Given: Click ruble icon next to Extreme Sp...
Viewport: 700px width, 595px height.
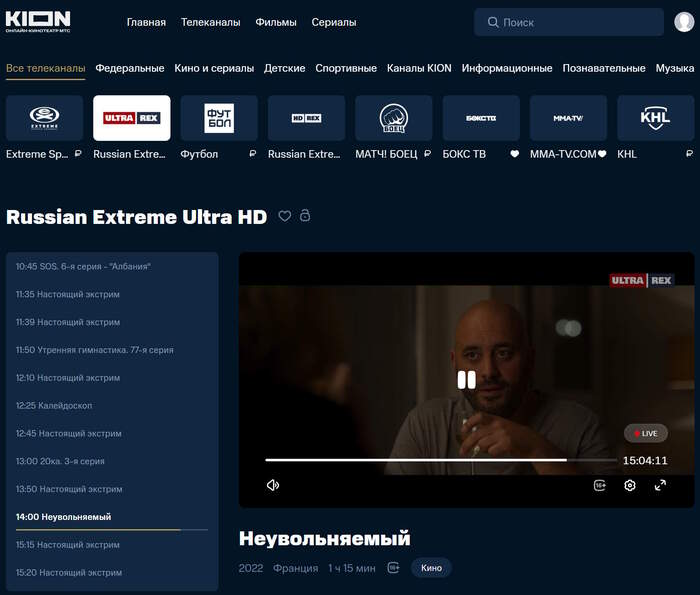Looking at the screenshot, I should tap(78, 154).
